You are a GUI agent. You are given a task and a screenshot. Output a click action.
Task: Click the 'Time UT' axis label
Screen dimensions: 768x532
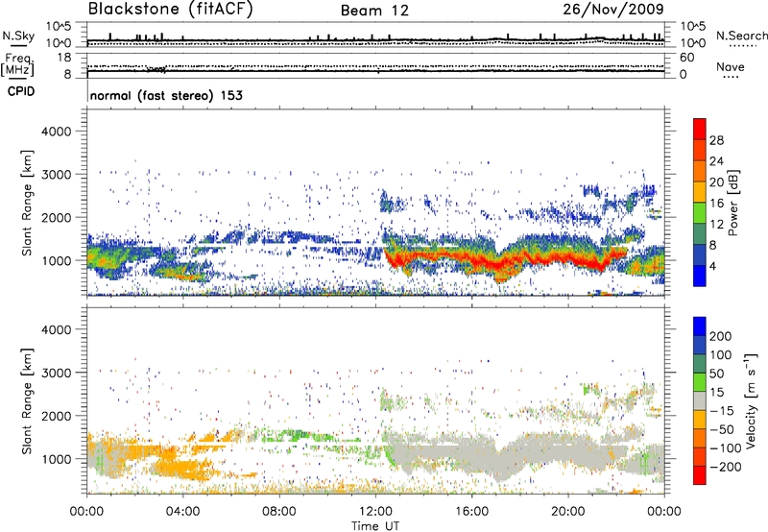(375, 526)
